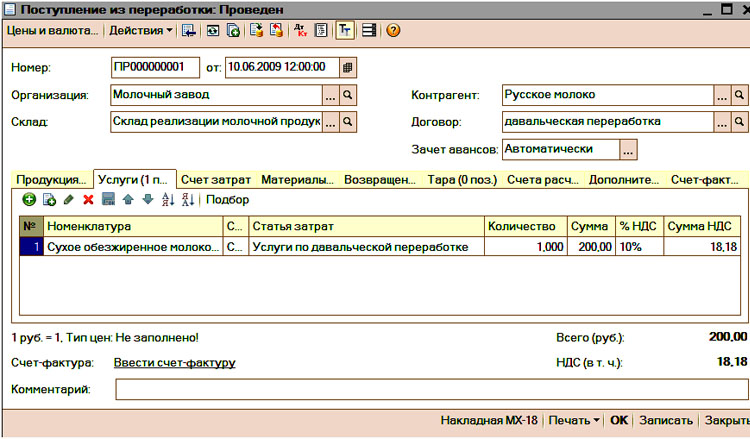750x439 pixels.
Task: Click the Организация field 'Молочный завод'
Action: pyautogui.click(x=216, y=95)
